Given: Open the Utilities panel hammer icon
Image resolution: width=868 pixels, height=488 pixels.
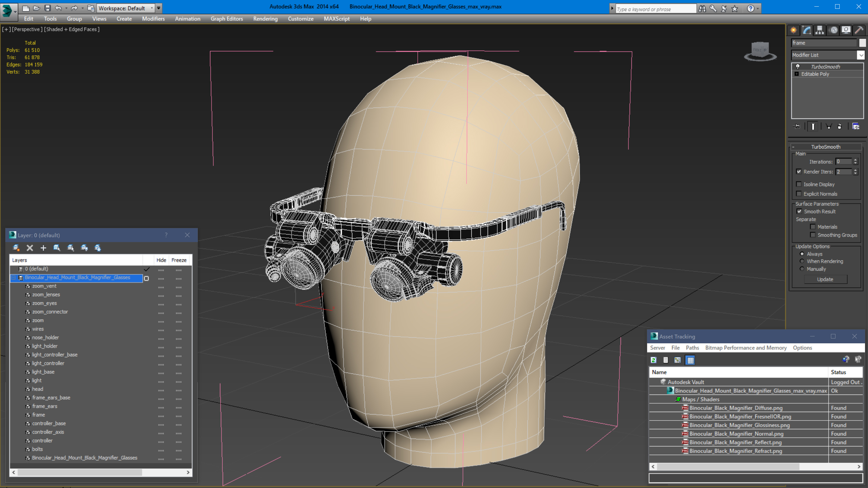Looking at the screenshot, I should 859,30.
